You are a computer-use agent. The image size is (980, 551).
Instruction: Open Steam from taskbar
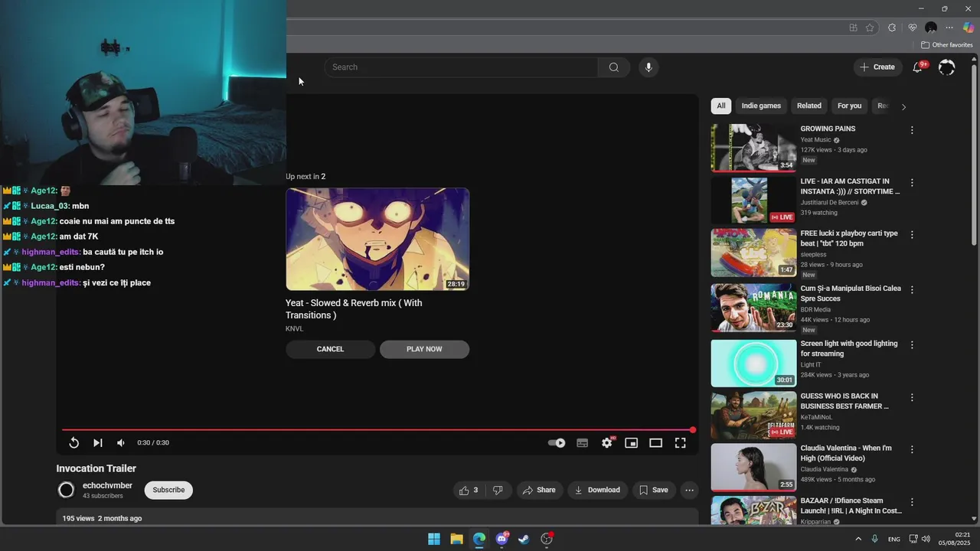[524, 539]
